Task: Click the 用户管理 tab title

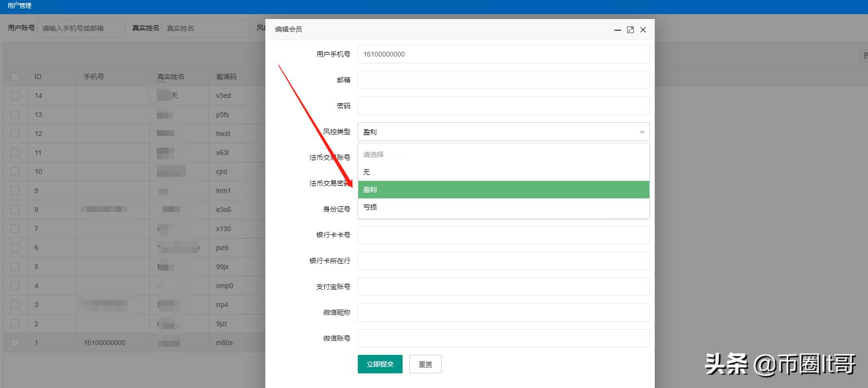Action: (x=19, y=6)
